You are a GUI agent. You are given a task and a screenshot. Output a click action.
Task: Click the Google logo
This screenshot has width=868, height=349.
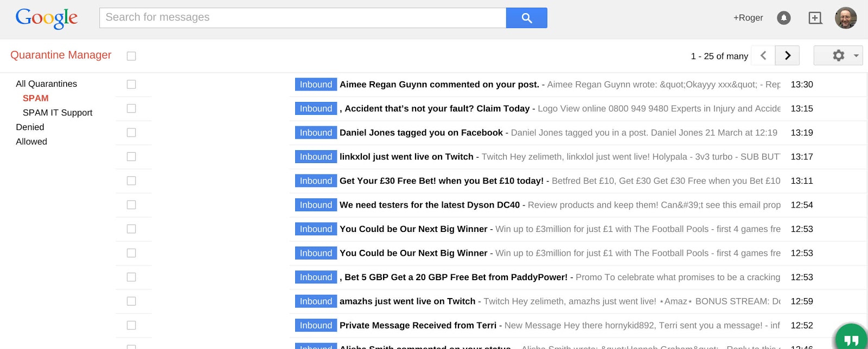[x=47, y=18]
